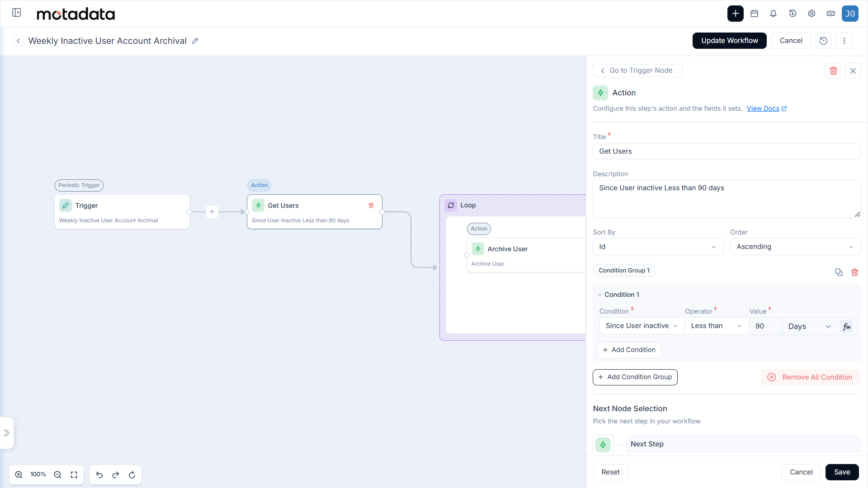Delete Get Users node via its trash icon
This screenshot has width=868, height=488.
pos(371,206)
